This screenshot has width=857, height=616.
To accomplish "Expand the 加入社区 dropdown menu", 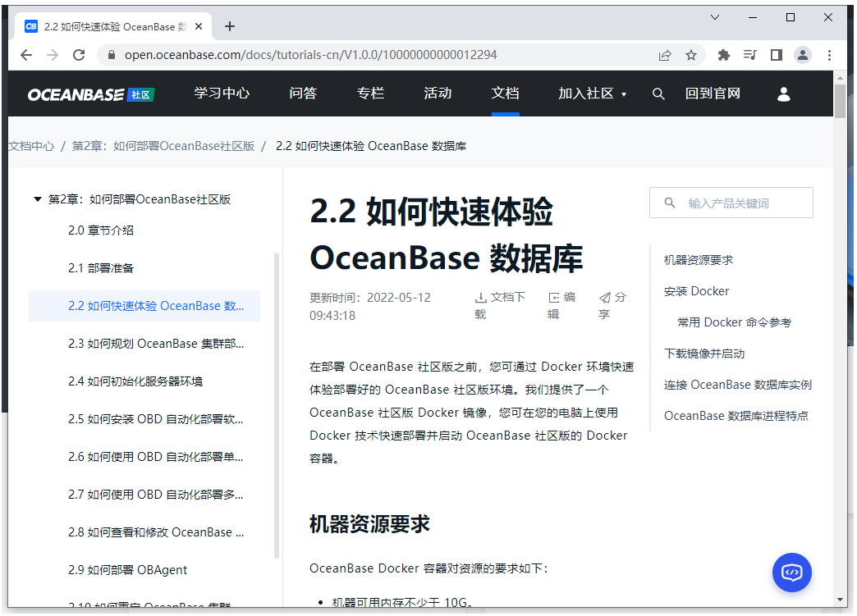I will (x=592, y=94).
